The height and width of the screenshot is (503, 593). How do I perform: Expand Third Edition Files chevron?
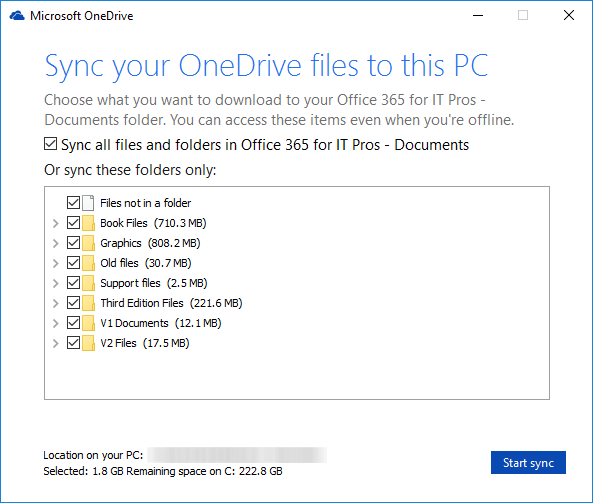point(56,303)
